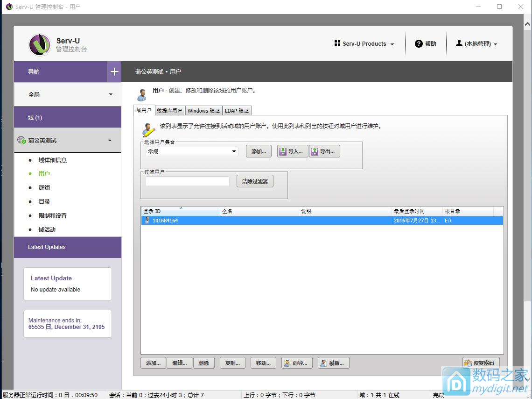This screenshot has width=532, height=399.
Task: Click the 根目录 column header
Action: tap(468, 211)
